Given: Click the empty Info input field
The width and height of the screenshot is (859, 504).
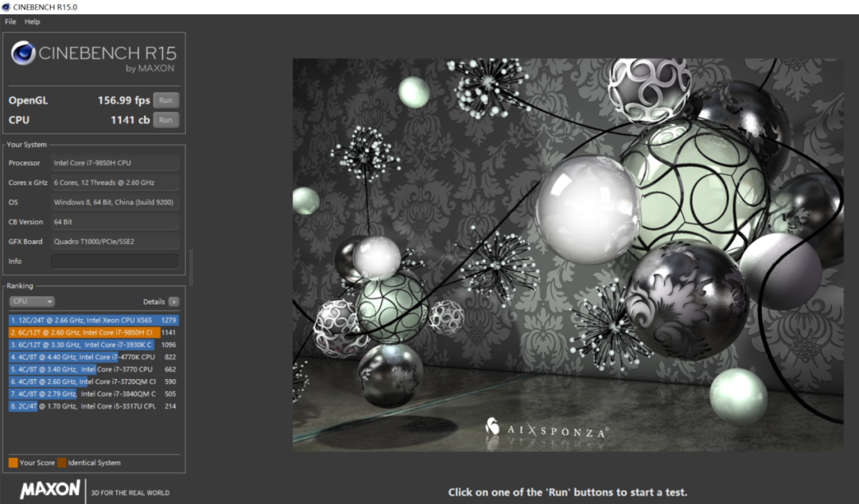Looking at the screenshot, I should [115, 262].
